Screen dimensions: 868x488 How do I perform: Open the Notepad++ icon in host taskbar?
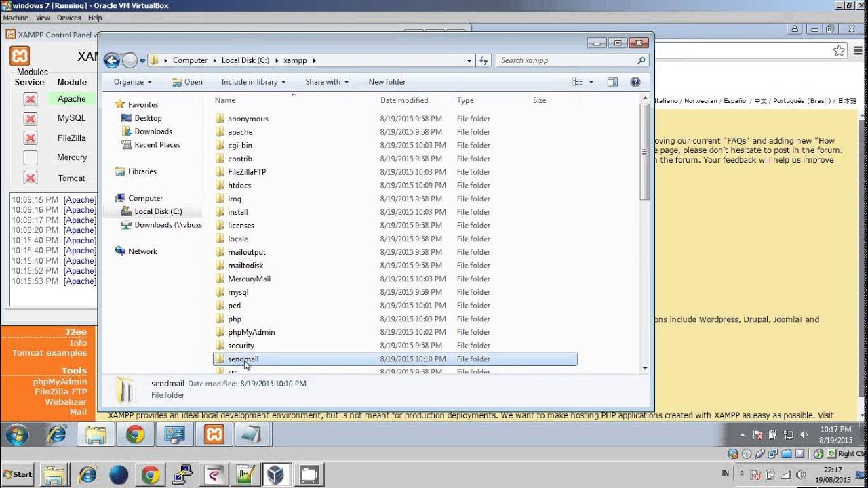[244, 474]
